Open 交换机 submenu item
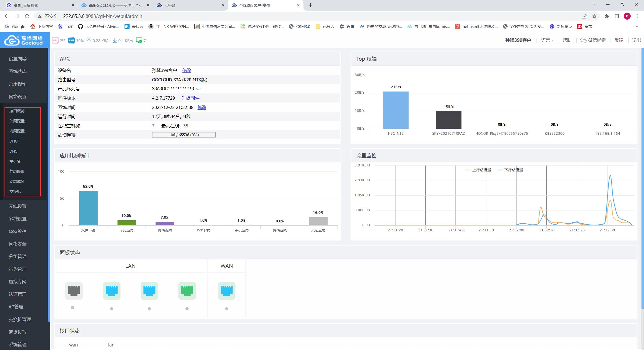 tap(15, 191)
